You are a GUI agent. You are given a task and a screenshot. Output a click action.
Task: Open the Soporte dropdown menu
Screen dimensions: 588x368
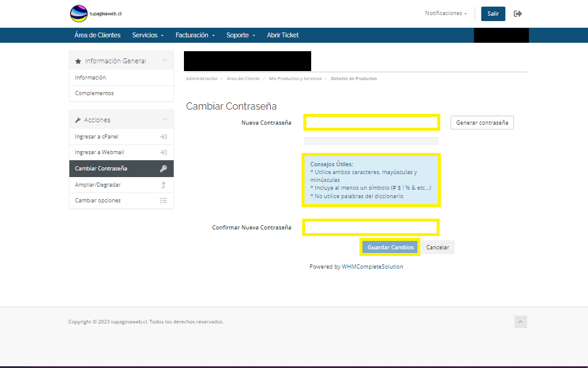(x=241, y=36)
